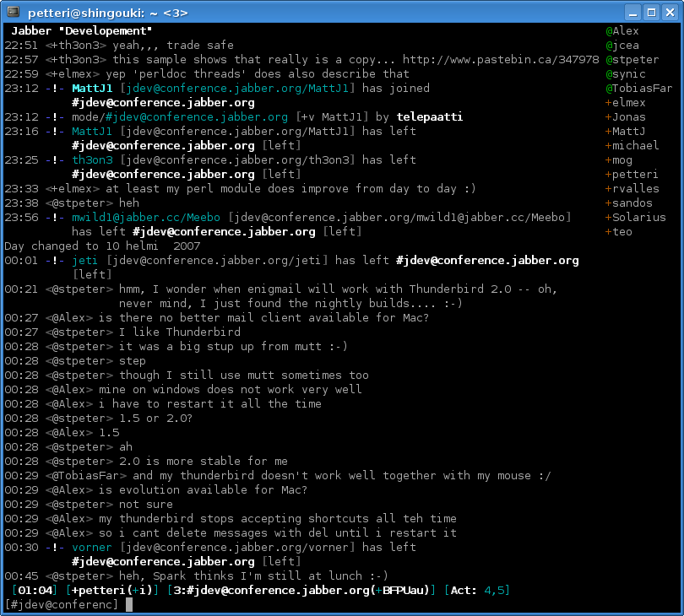Pick +Solarius in the nick list
Screen dimensions: 684x616
[636, 218]
